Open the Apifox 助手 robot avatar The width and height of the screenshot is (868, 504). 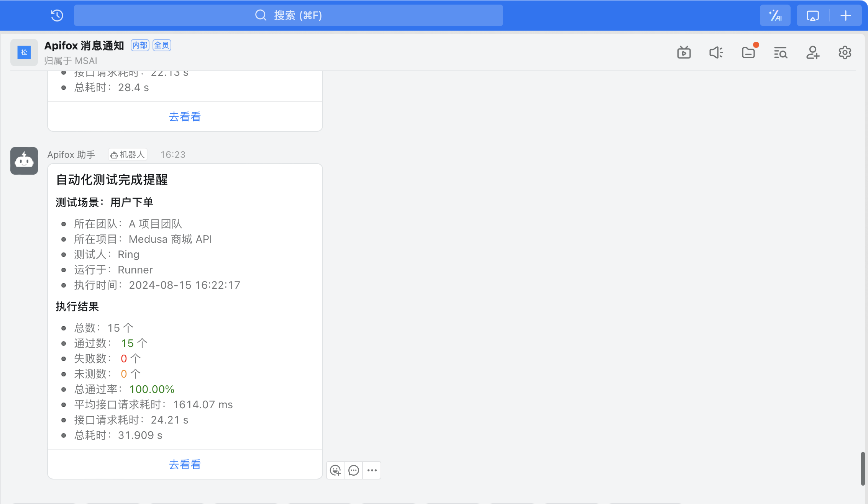(24, 161)
